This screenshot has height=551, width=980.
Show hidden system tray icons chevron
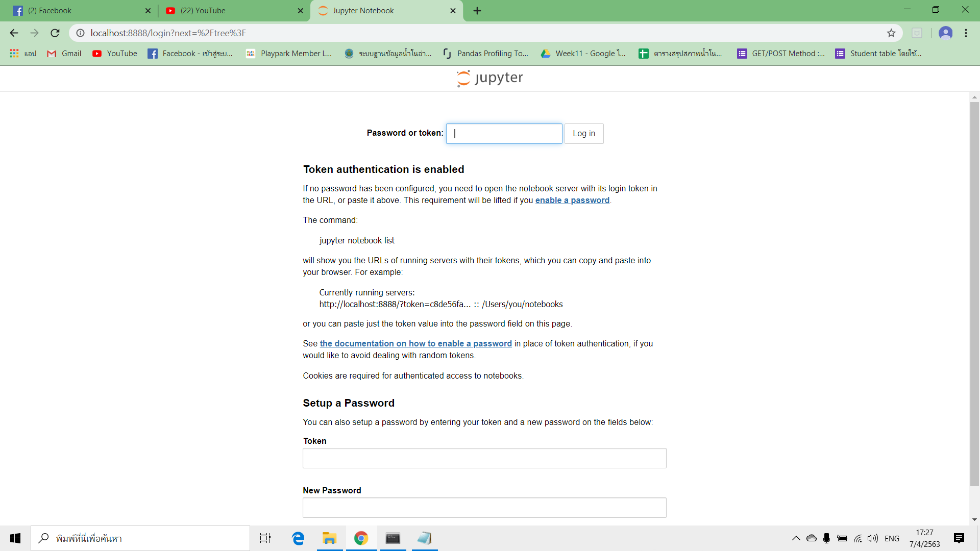click(x=796, y=538)
